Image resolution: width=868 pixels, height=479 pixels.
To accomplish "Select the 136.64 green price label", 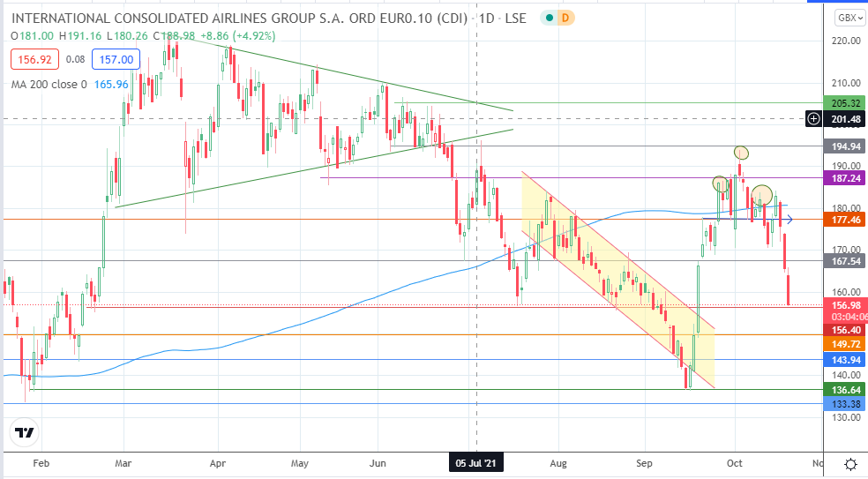I will click(845, 390).
